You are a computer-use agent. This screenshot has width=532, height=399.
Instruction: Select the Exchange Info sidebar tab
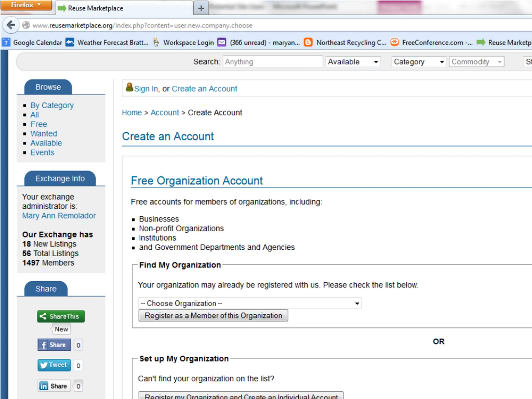(x=60, y=179)
